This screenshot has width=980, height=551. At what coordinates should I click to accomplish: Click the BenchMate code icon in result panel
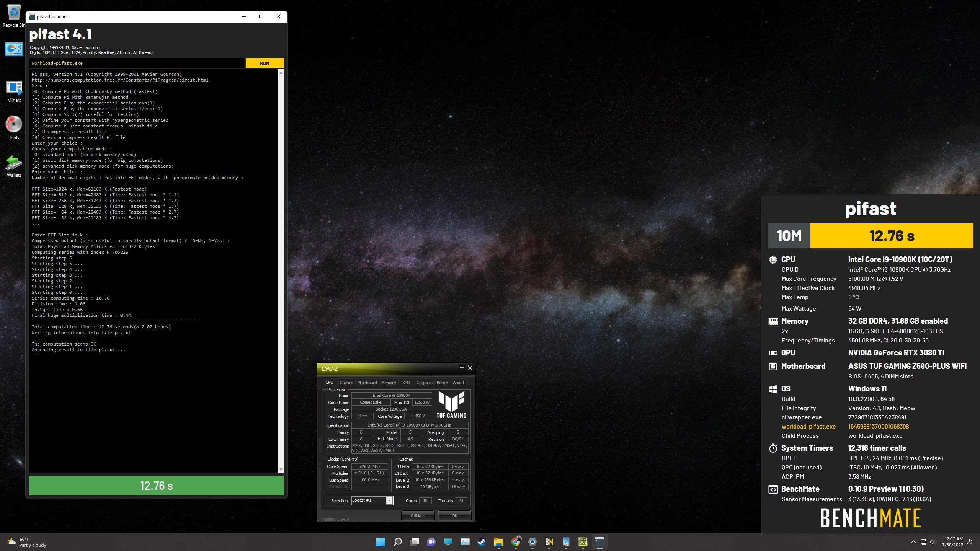pyautogui.click(x=773, y=489)
